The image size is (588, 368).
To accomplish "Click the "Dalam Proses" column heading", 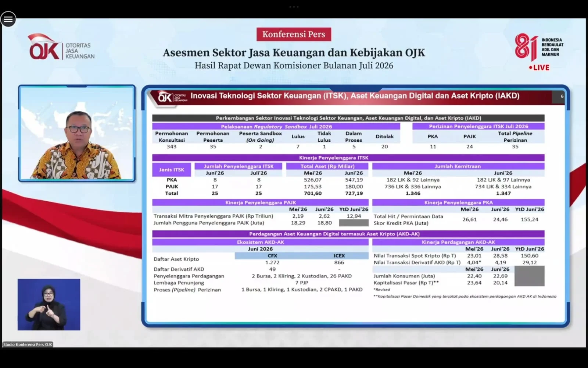I will coord(354,137).
